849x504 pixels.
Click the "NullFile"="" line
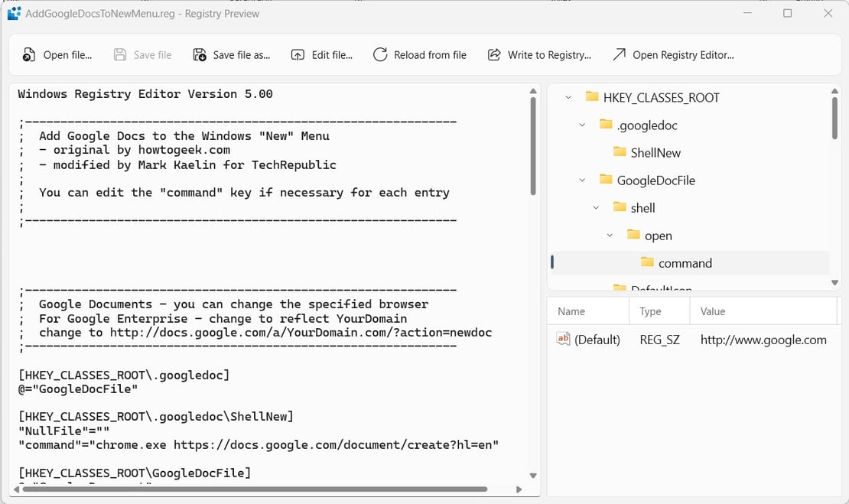pyautogui.click(x=64, y=431)
